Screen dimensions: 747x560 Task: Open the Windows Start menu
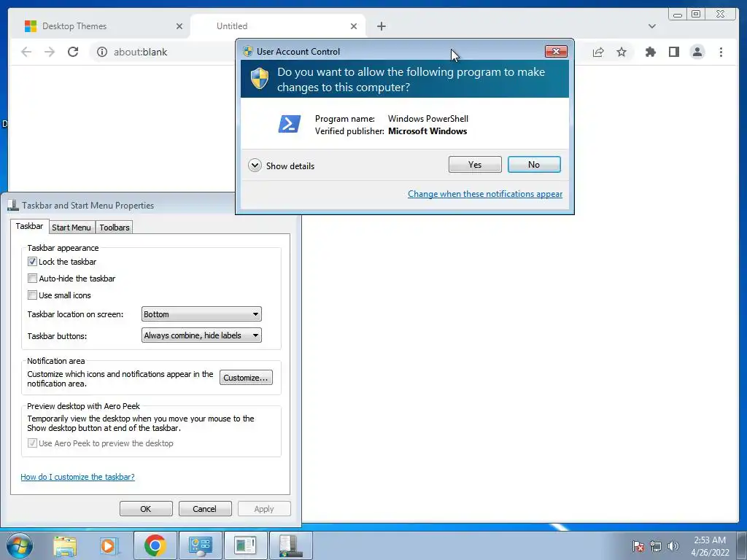pyautogui.click(x=20, y=545)
